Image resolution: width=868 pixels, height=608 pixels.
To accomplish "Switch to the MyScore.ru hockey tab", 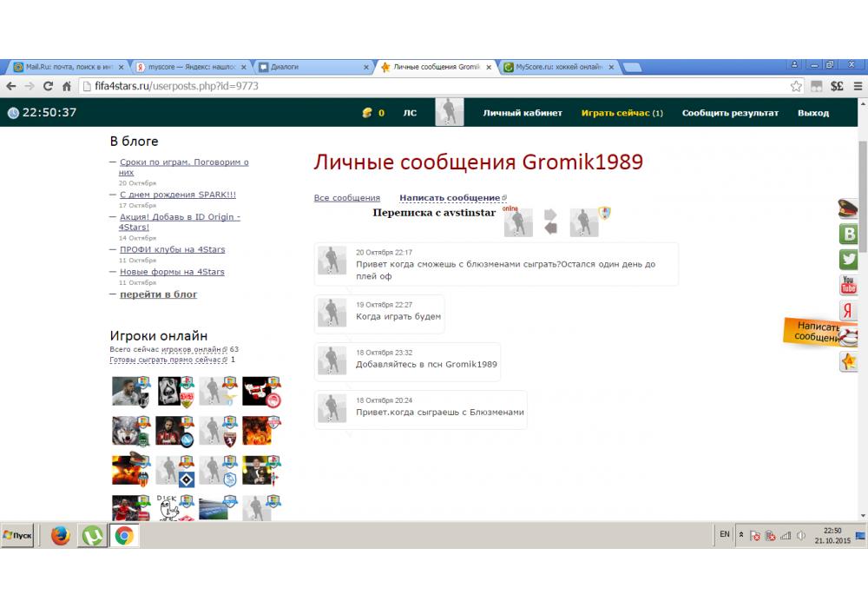I will (558, 67).
